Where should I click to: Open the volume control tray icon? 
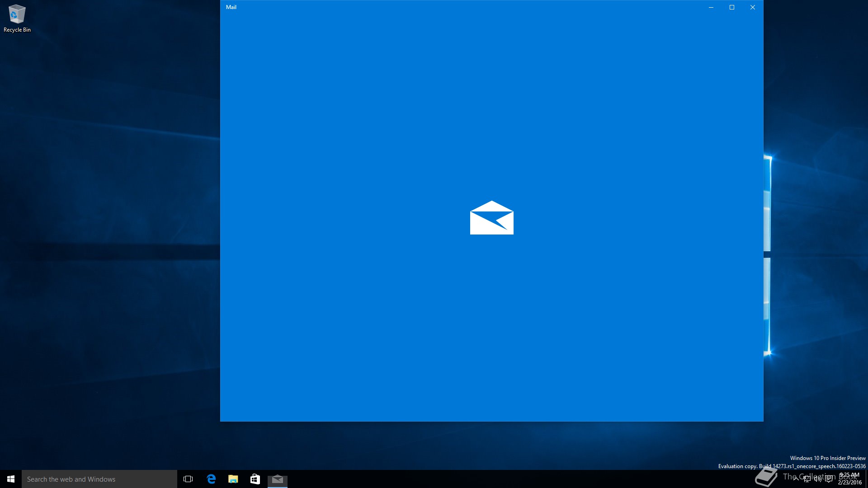point(818,479)
